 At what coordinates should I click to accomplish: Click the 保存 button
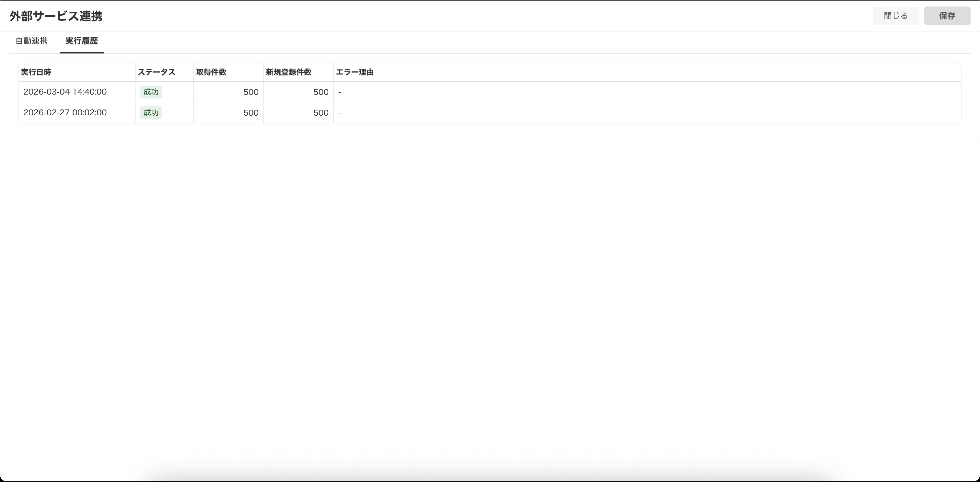coord(947,16)
